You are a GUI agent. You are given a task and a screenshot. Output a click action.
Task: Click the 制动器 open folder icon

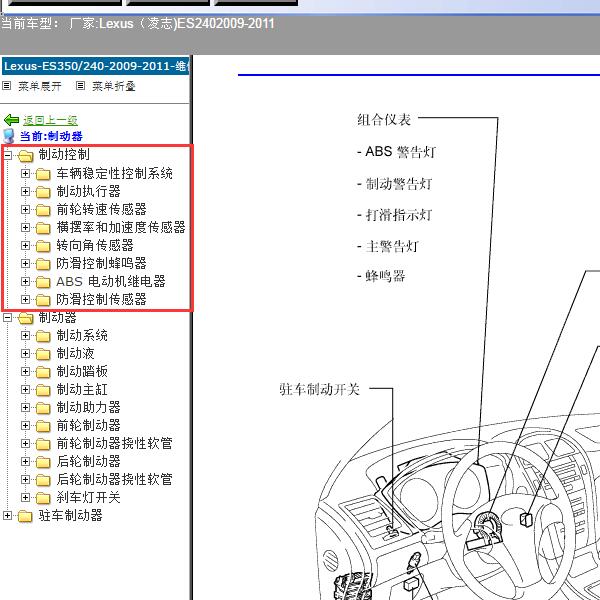[26, 318]
